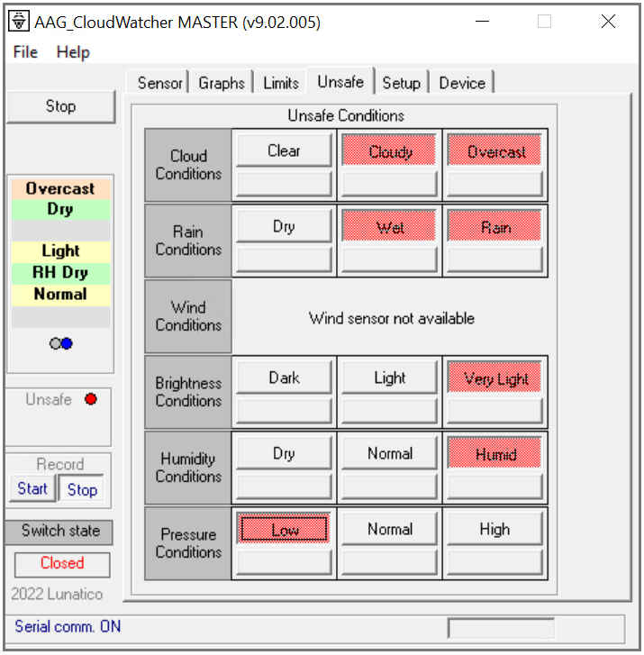Toggle Light brightness condition unsafe flag
Image resolution: width=644 pixels, height=655 pixels.
click(390, 378)
